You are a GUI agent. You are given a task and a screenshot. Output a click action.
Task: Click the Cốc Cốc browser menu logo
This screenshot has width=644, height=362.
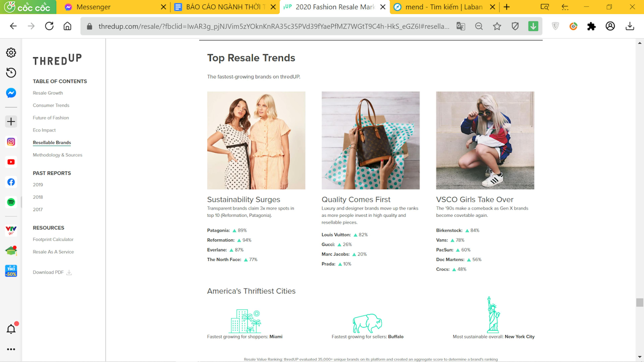(x=28, y=7)
